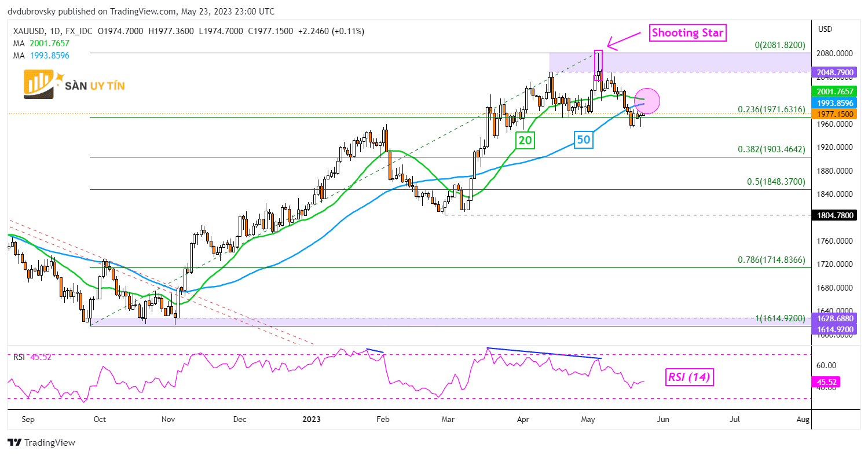
Task: Click the 1628.6880 purple price label
Action: pyautogui.click(x=833, y=318)
